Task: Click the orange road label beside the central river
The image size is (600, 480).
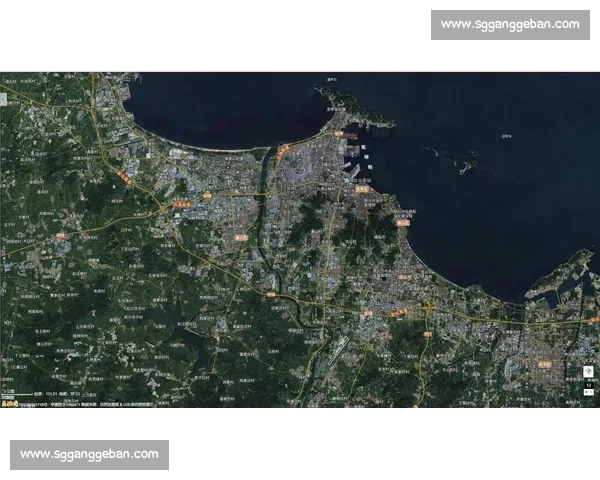Action: point(240,236)
